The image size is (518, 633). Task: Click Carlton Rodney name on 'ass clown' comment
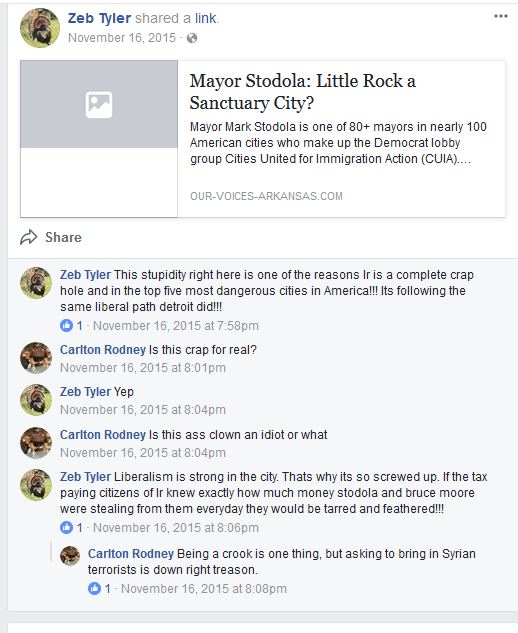[x=103, y=435]
